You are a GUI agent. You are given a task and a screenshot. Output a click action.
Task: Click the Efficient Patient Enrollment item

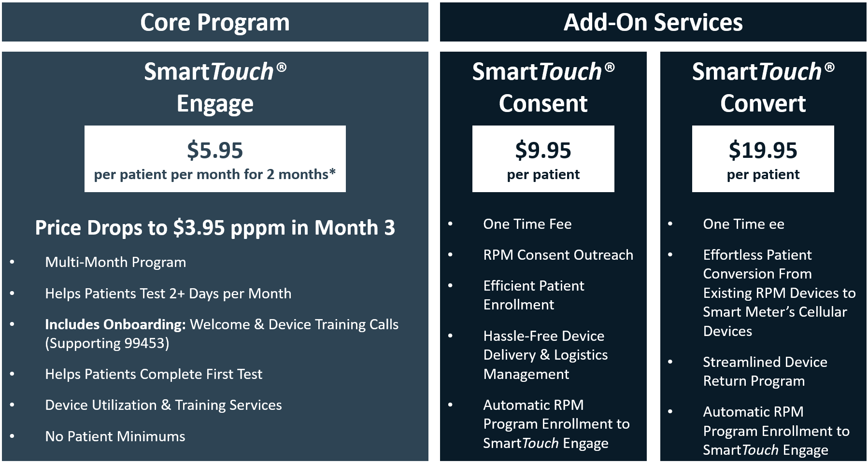pyautogui.click(x=533, y=295)
